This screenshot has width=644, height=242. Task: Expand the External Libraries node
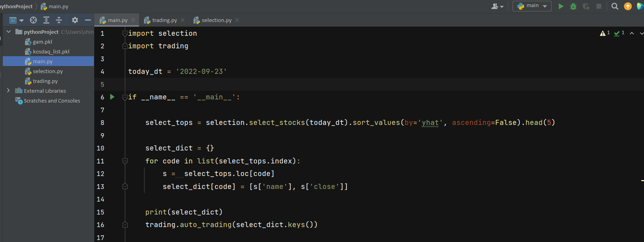pyautogui.click(x=8, y=91)
